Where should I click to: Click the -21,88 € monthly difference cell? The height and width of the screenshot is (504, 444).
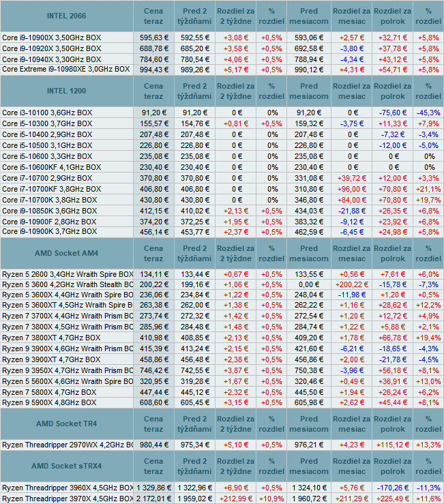click(x=352, y=211)
